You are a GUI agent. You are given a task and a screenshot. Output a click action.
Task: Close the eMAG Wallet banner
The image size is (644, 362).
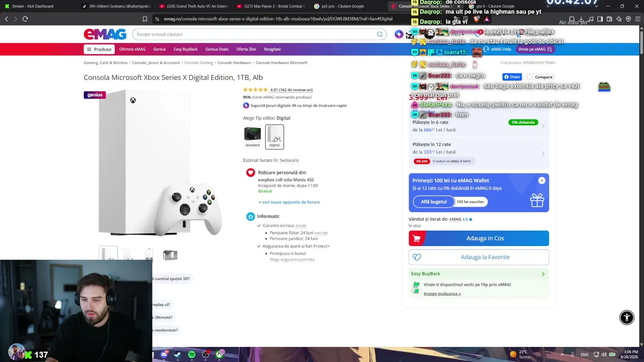542,180
